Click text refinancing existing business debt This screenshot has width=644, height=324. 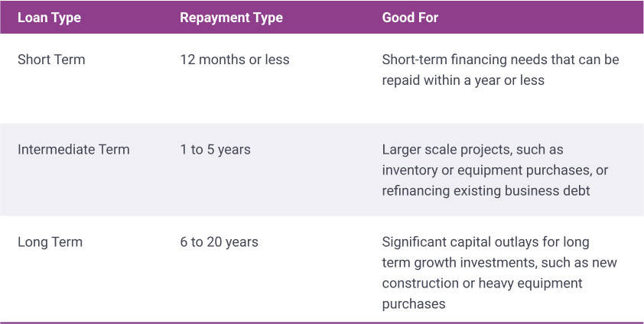(486, 191)
